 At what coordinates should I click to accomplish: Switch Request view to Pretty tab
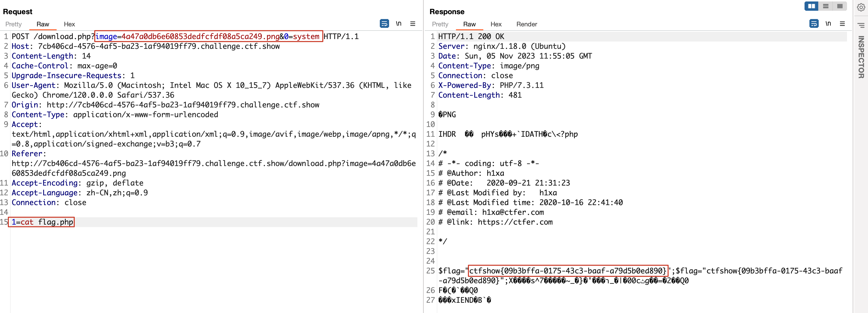13,24
